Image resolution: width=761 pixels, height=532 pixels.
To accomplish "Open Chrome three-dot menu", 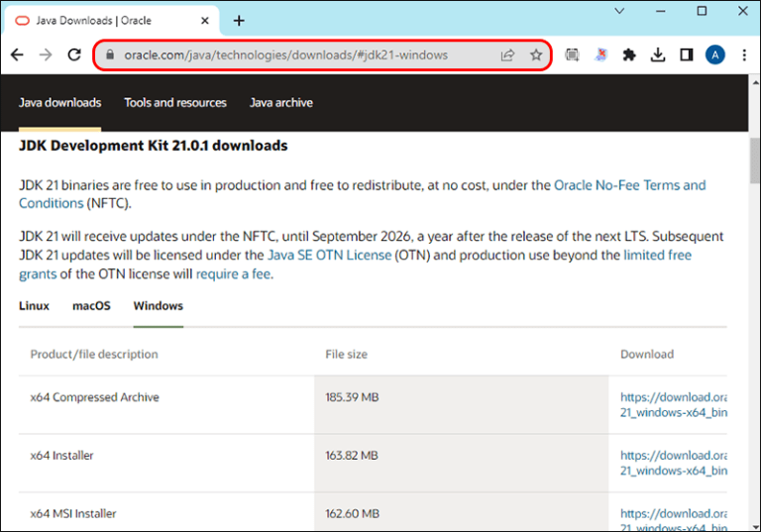I will (x=744, y=54).
